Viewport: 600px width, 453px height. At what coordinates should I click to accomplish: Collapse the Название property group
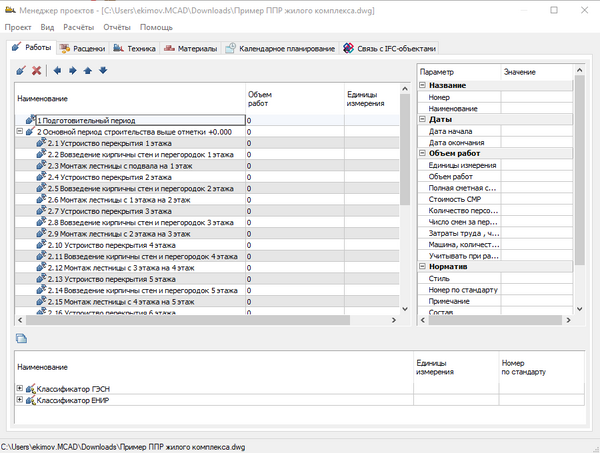tap(422, 85)
